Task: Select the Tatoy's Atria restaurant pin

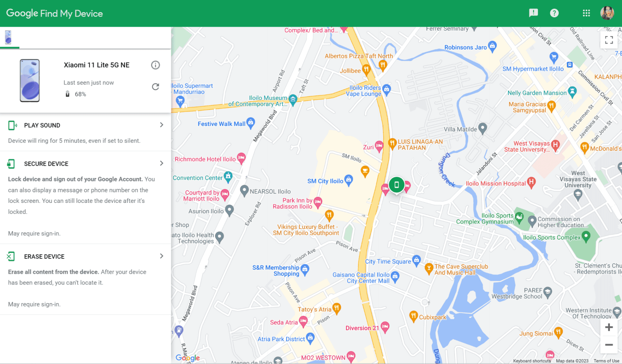Action: (336, 308)
